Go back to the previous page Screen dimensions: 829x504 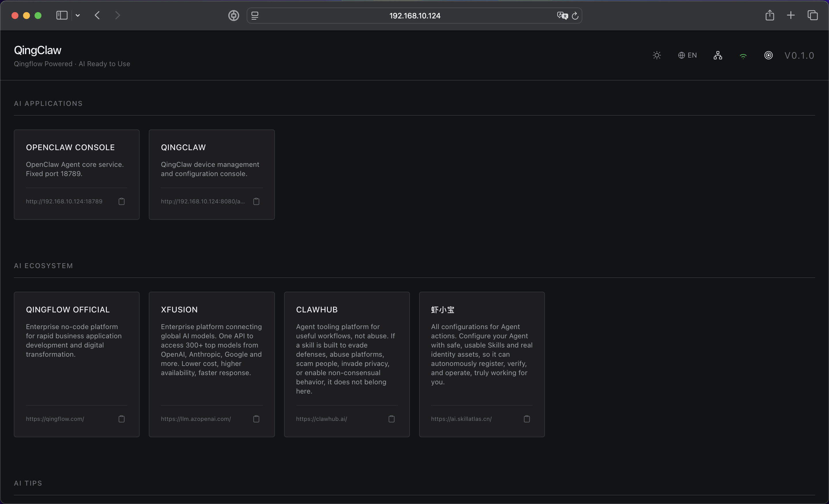97,16
